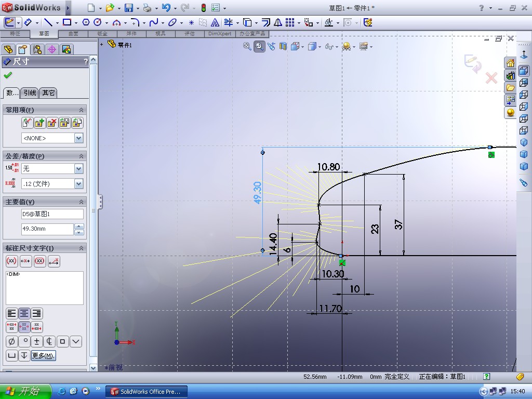Click the Save icon in toolbar
Image resolution: width=532 pixels, height=399 pixels.
point(128,8)
